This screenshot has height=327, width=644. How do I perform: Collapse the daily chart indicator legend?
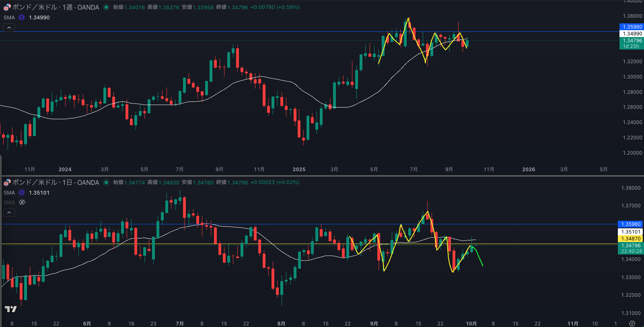9,212
